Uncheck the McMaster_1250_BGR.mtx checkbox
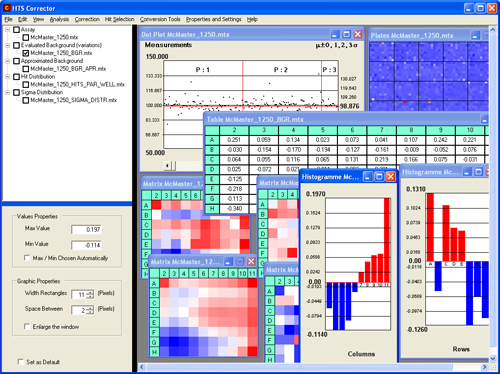The height and width of the screenshot is (374, 500). [25, 53]
